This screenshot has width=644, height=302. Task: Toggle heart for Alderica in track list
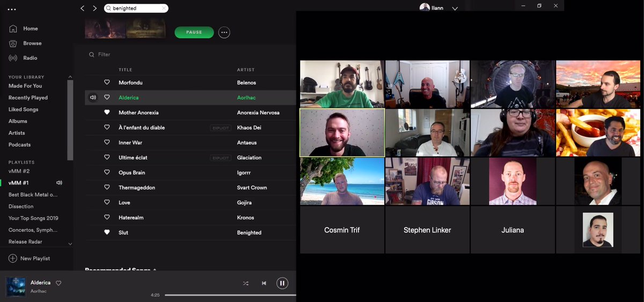pyautogui.click(x=107, y=98)
